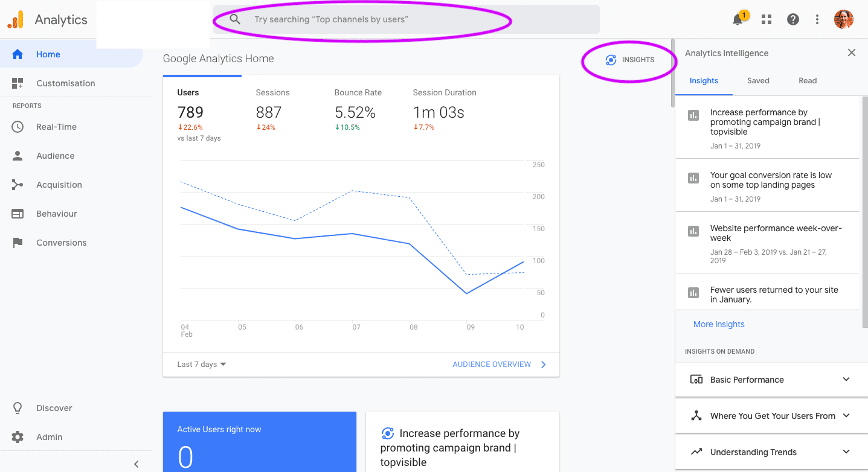The height and width of the screenshot is (472, 868).
Task: Expand Where You Get Your Users From
Action: [771, 416]
